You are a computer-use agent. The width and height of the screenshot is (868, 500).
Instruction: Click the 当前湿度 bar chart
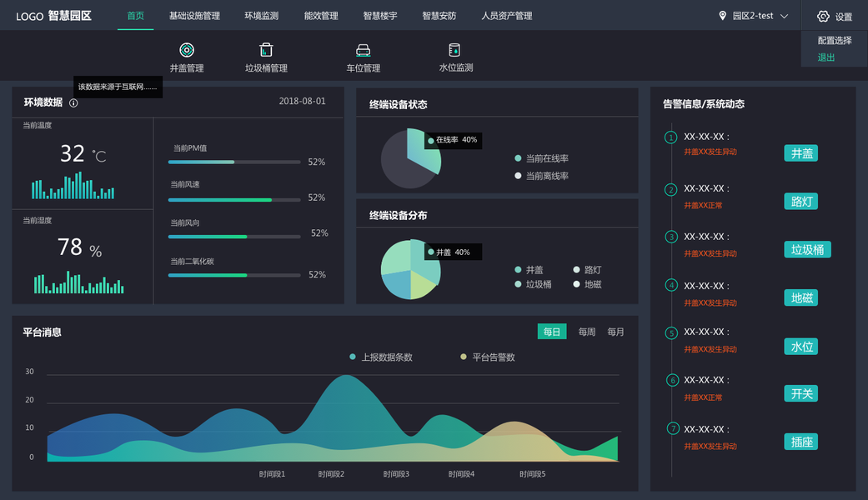click(78, 282)
